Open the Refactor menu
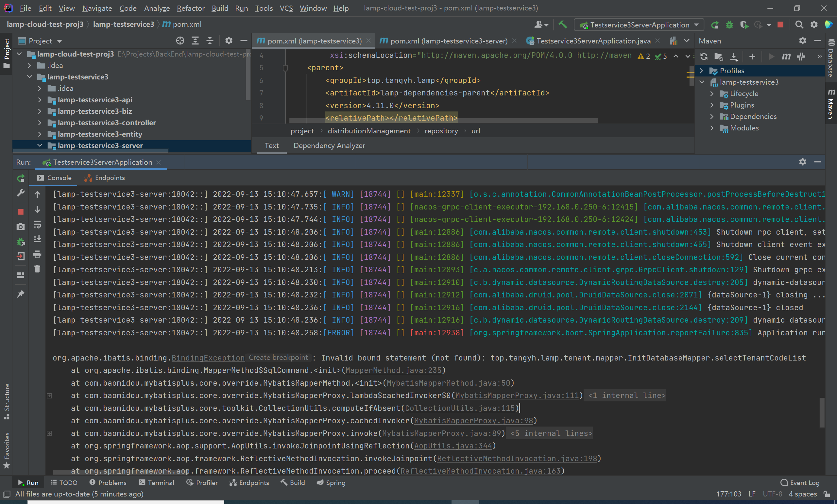This screenshot has width=837, height=504. click(191, 8)
